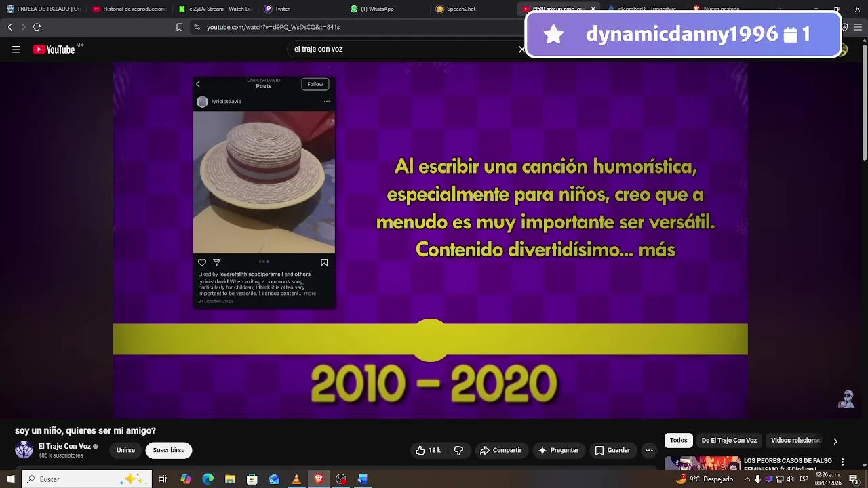Open File Explorer from taskbar
Image resolution: width=868 pixels, height=488 pixels.
230,479
